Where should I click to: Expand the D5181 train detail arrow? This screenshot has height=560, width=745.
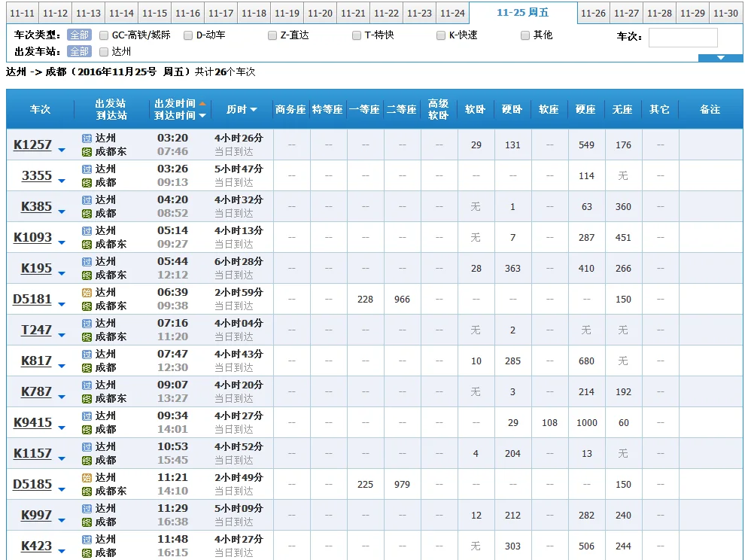[x=62, y=303]
